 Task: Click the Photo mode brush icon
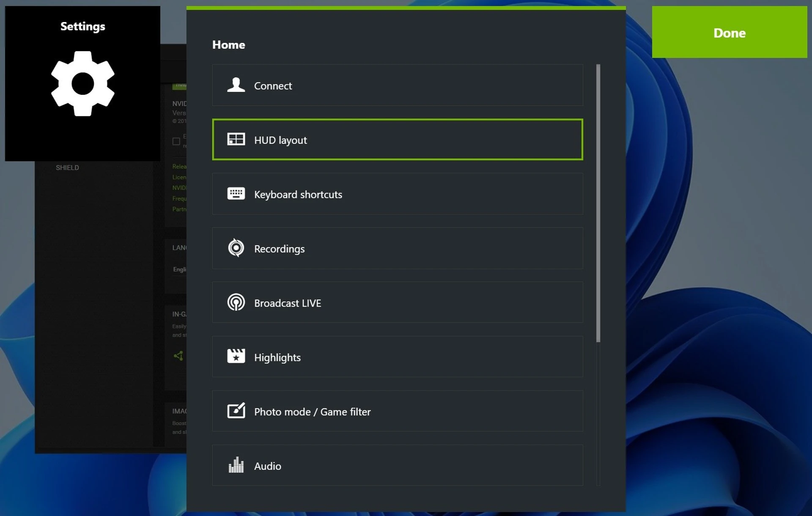(236, 410)
